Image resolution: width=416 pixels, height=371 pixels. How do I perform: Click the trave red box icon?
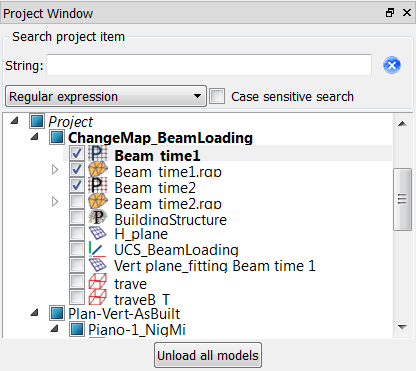click(98, 282)
